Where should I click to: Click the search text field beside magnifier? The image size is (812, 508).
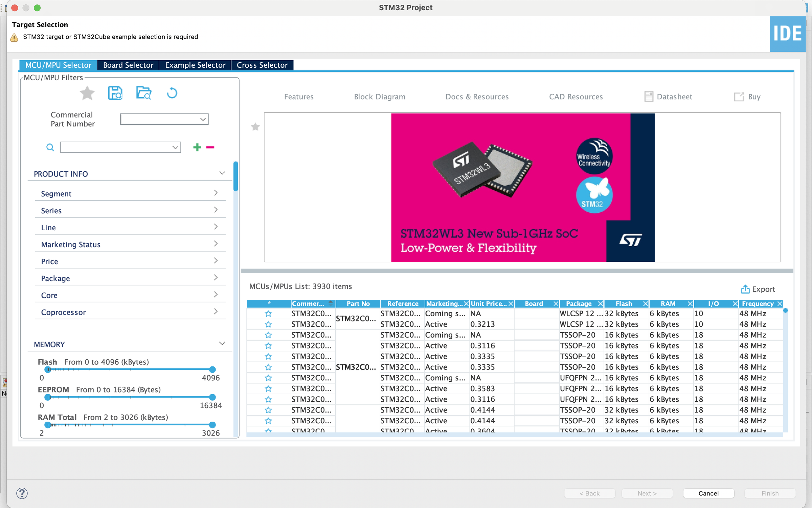[x=120, y=147]
